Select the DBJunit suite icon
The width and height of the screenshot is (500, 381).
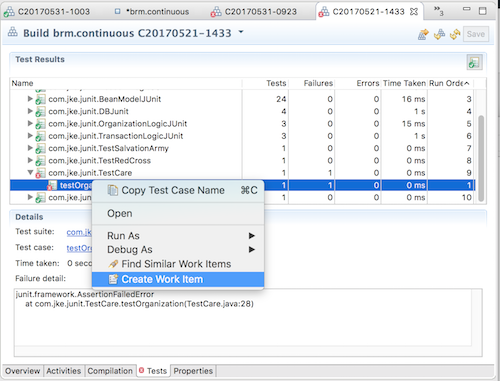point(40,112)
